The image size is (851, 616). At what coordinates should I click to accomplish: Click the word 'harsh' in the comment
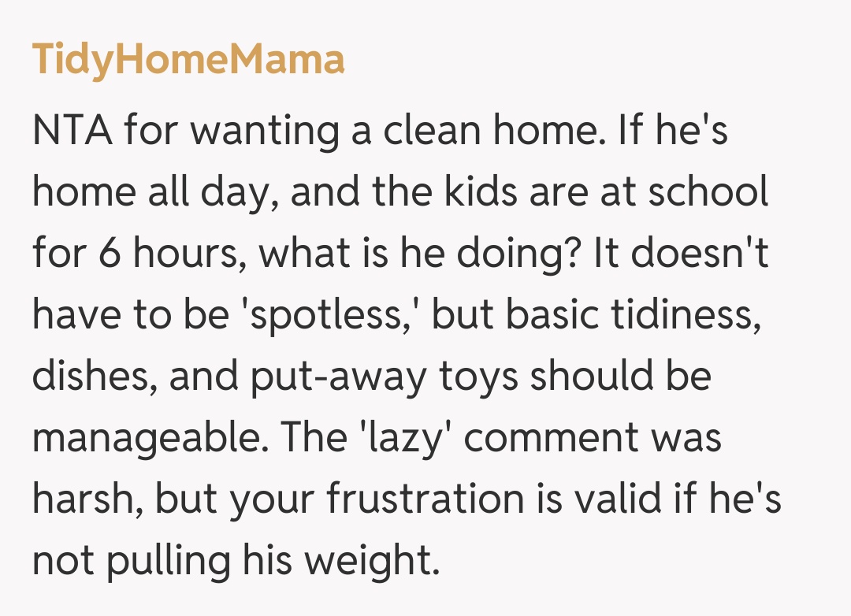[84, 499]
